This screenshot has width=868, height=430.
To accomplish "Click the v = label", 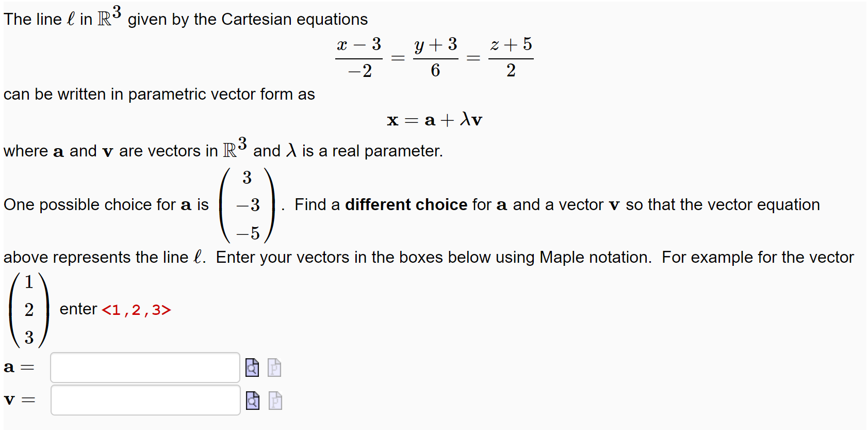I will 20,400.
